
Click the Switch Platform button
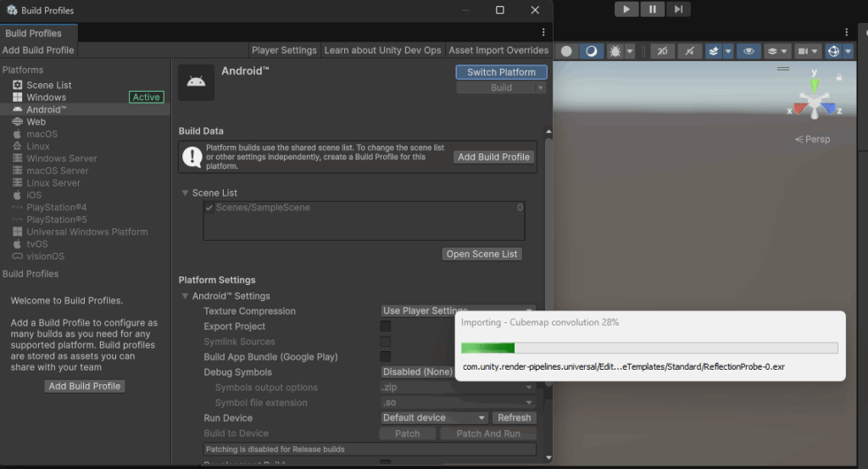(x=501, y=72)
